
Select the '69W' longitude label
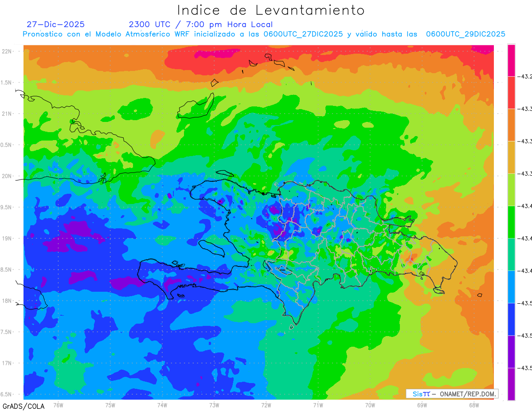[422, 405]
